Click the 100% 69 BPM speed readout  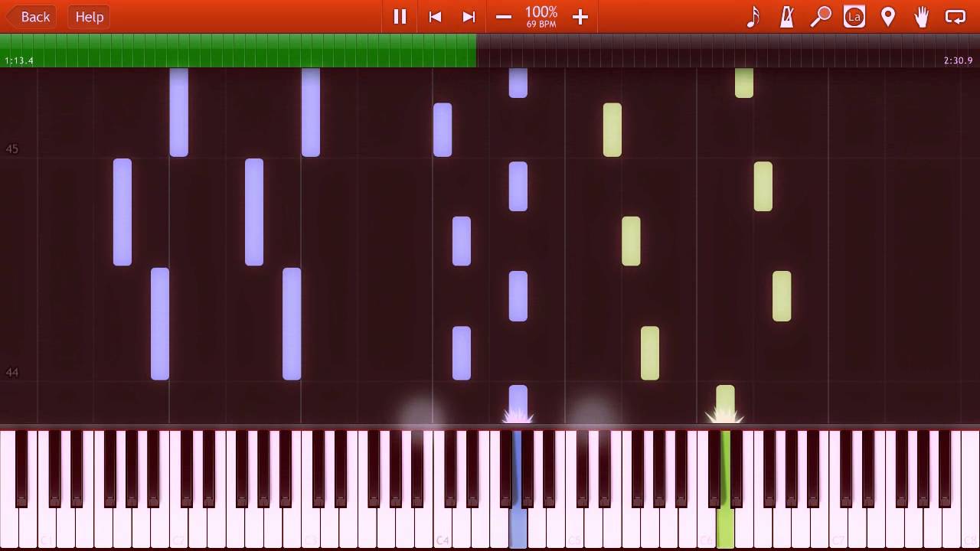tap(541, 17)
